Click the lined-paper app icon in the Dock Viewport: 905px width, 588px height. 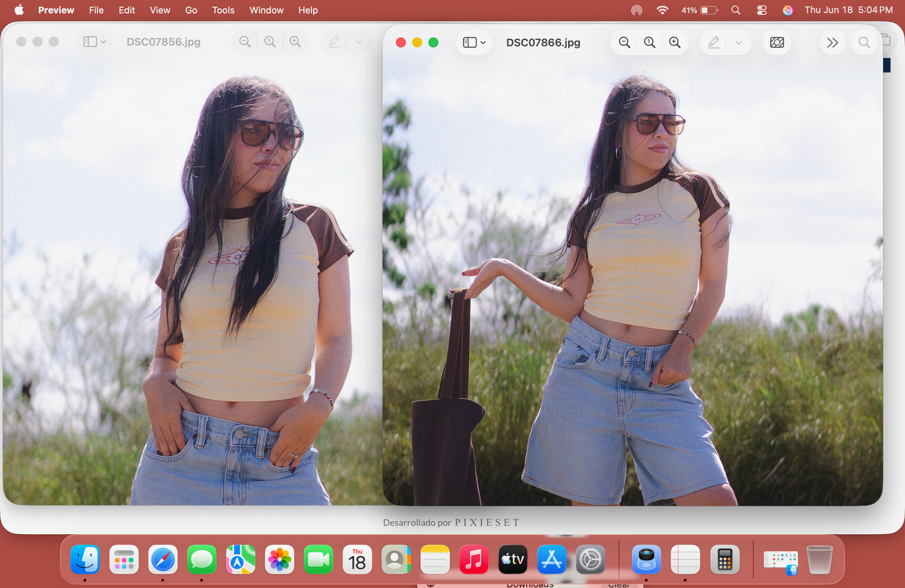(685, 559)
